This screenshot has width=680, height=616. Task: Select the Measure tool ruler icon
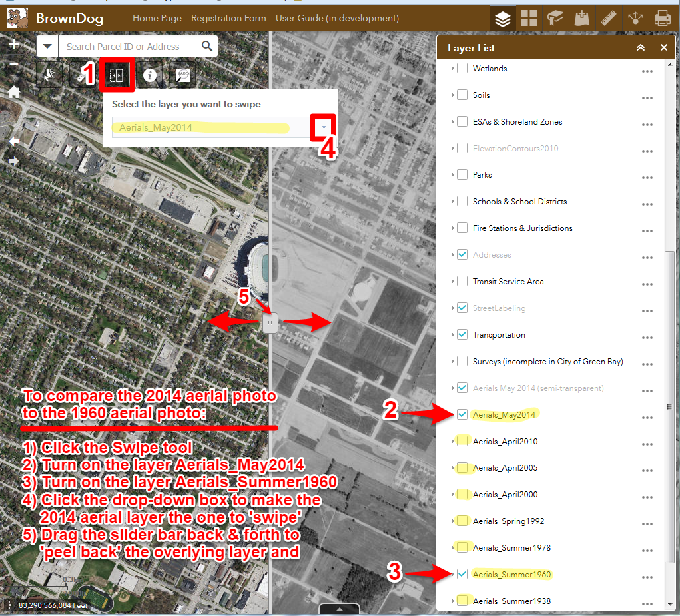pos(609,18)
